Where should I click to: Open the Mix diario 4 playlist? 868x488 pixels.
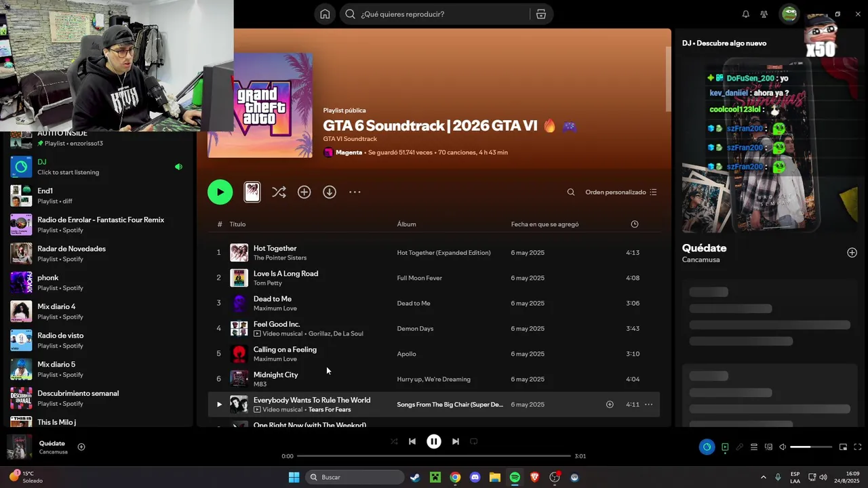point(98,312)
